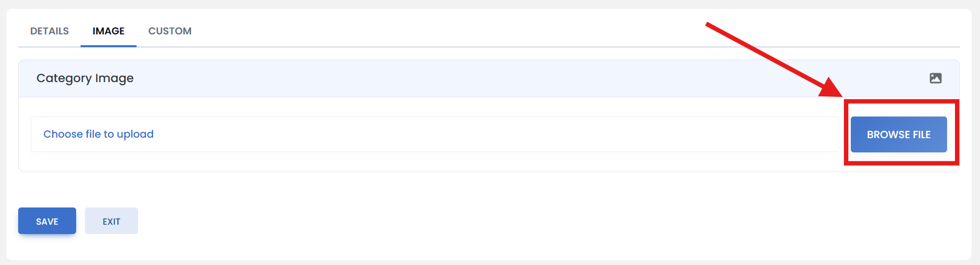Switch to the DETAILS tab
This screenshot has width=980, height=265.
pos(50,31)
